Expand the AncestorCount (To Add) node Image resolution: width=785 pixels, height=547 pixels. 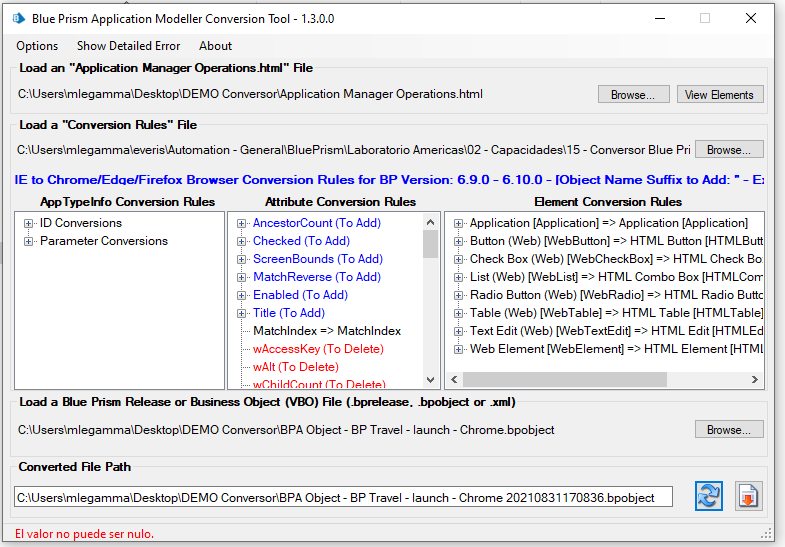pyautogui.click(x=242, y=223)
